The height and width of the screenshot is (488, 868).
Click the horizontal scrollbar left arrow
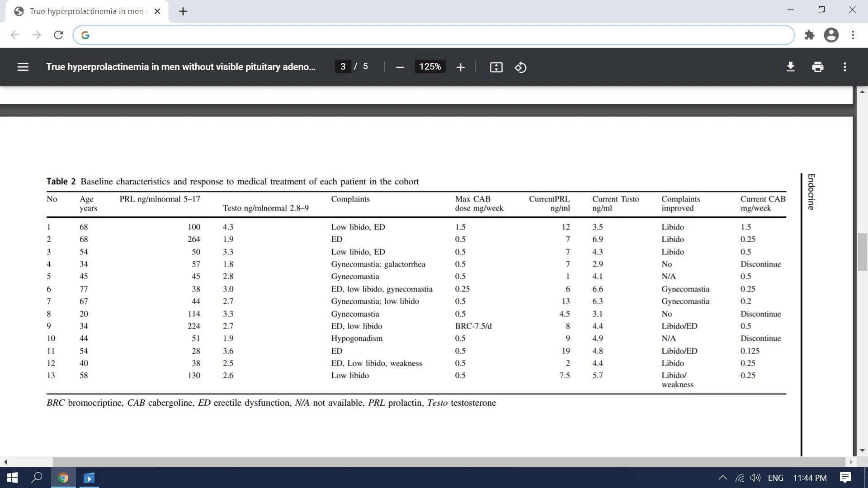5,462
